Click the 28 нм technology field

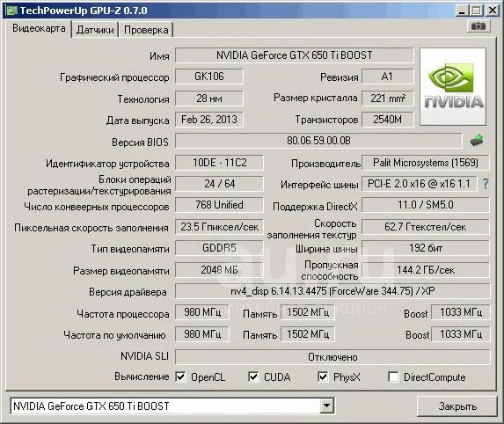(209, 98)
